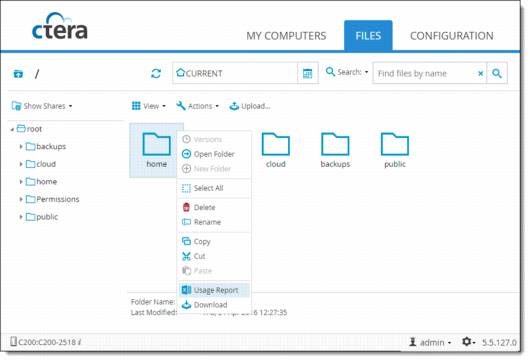The height and width of the screenshot is (360, 530).
Task: Select root in folder tree
Action: (30, 129)
